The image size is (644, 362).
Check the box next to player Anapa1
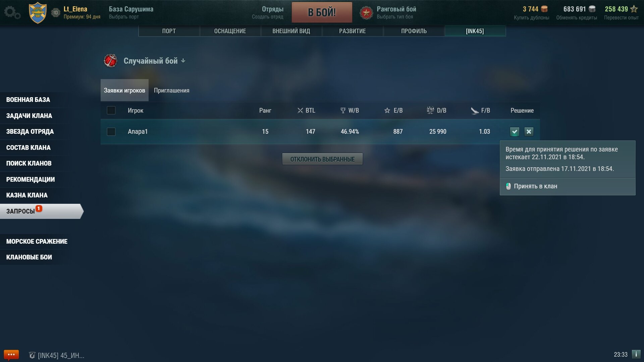[111, 132]
